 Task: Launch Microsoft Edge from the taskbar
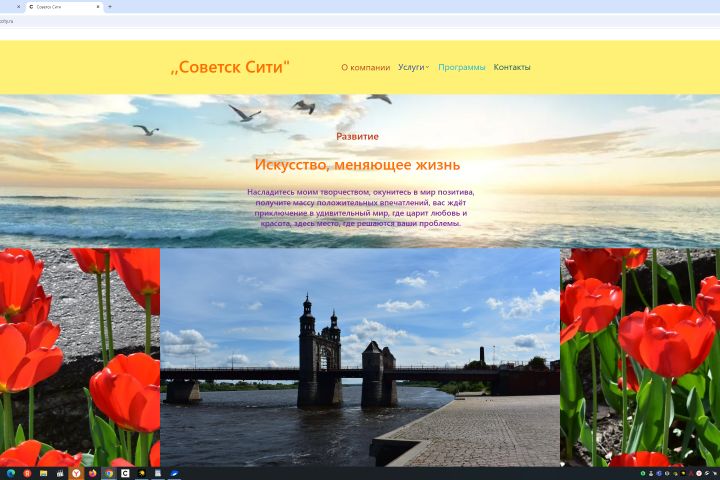(11, 473)
